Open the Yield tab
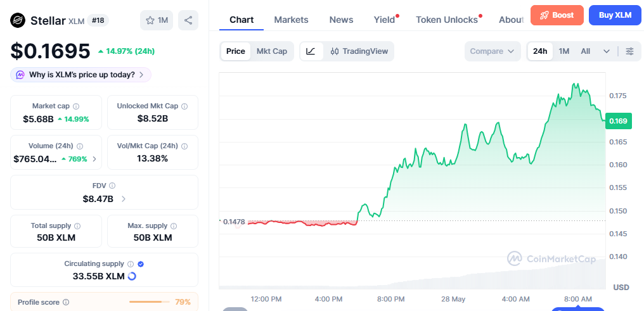 384,20
